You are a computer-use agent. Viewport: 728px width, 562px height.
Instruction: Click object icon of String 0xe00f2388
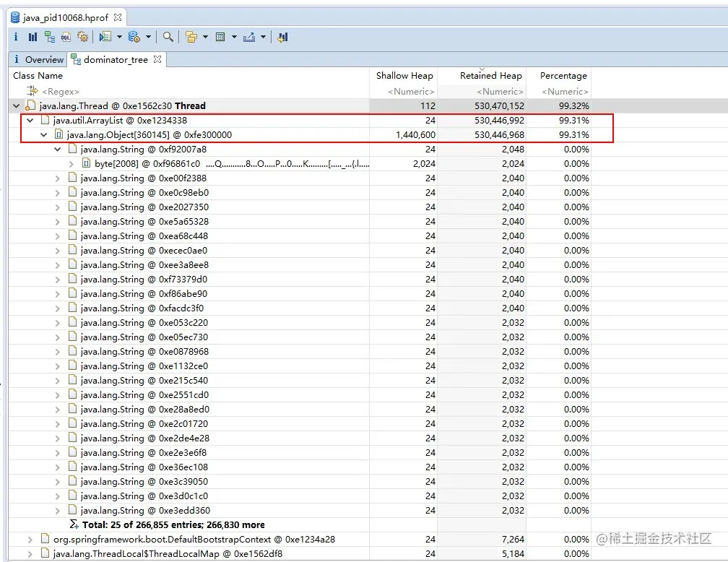(72, 178)
